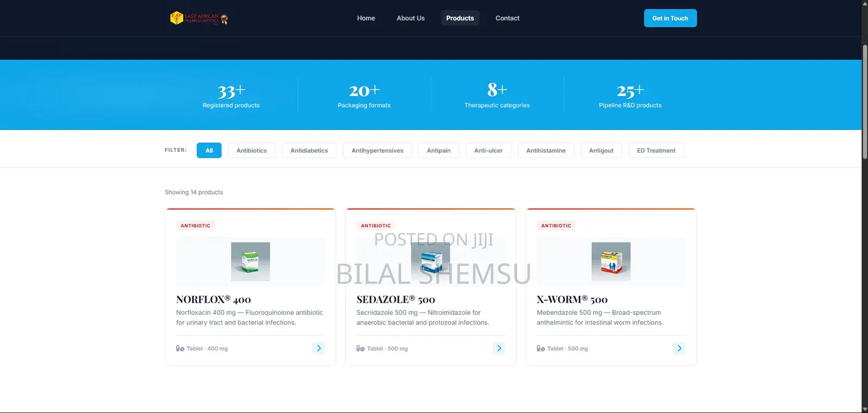Click 'Therapeutic categories' label
This screenshot has height=413, width=868.
(x=497, y=105)
